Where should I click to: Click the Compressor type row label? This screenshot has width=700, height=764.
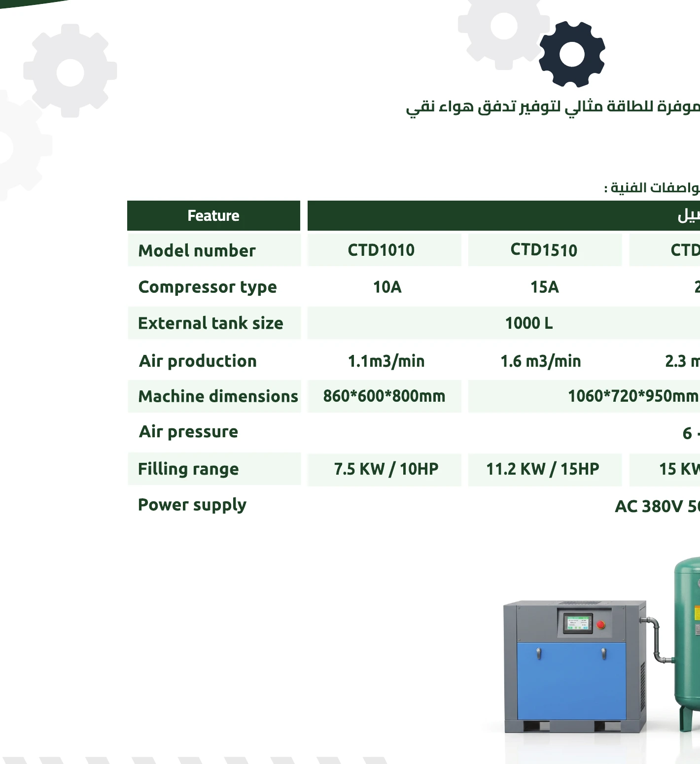[208, 287]
